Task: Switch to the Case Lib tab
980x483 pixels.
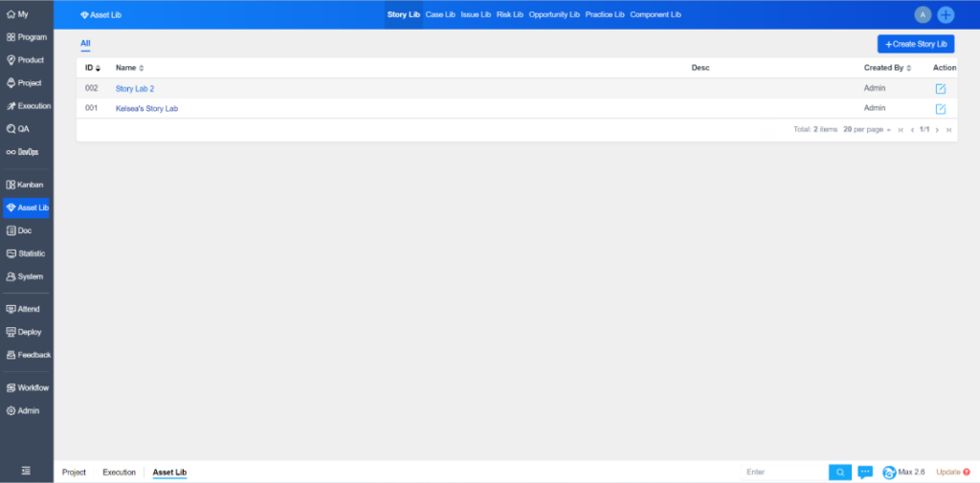Action: (x=440, y=14)
